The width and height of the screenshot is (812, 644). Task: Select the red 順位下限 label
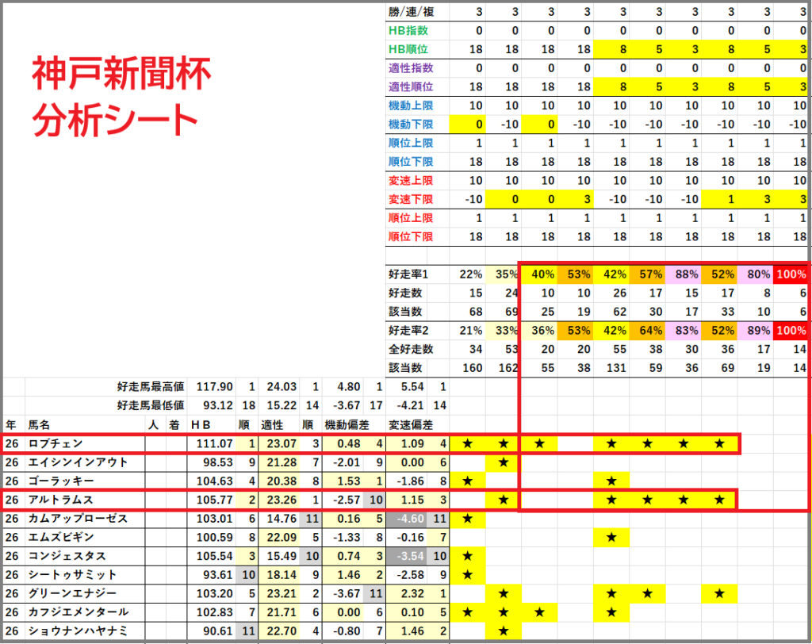point(411,237)
